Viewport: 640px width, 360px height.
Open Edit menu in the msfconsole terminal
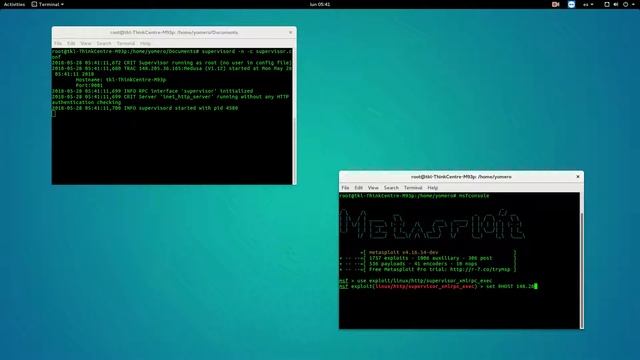coord(359,188)
